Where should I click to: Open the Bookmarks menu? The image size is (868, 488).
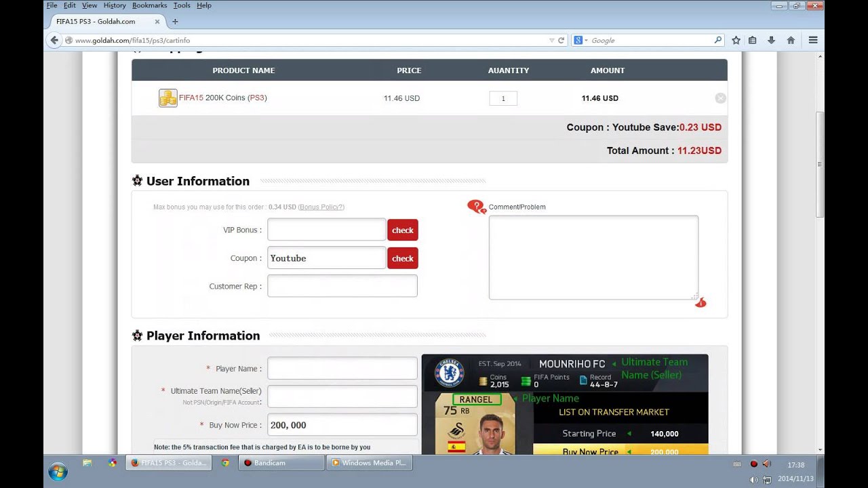point(150,5)
